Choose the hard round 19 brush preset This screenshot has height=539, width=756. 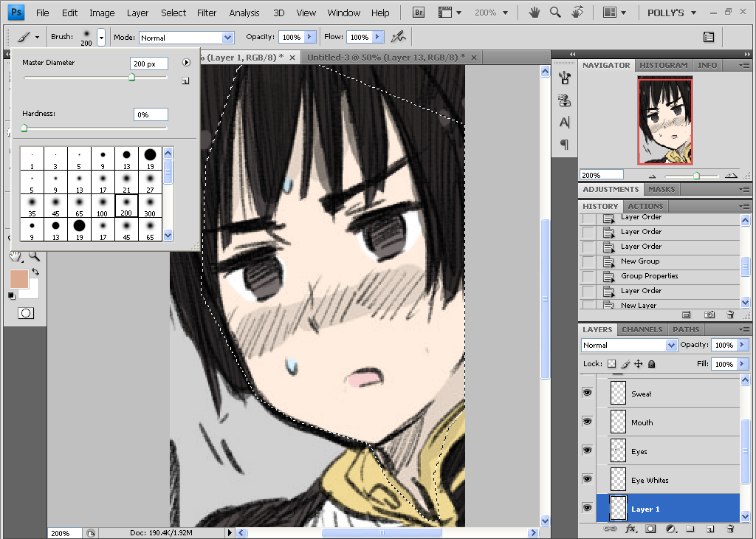tap(150, 159)
